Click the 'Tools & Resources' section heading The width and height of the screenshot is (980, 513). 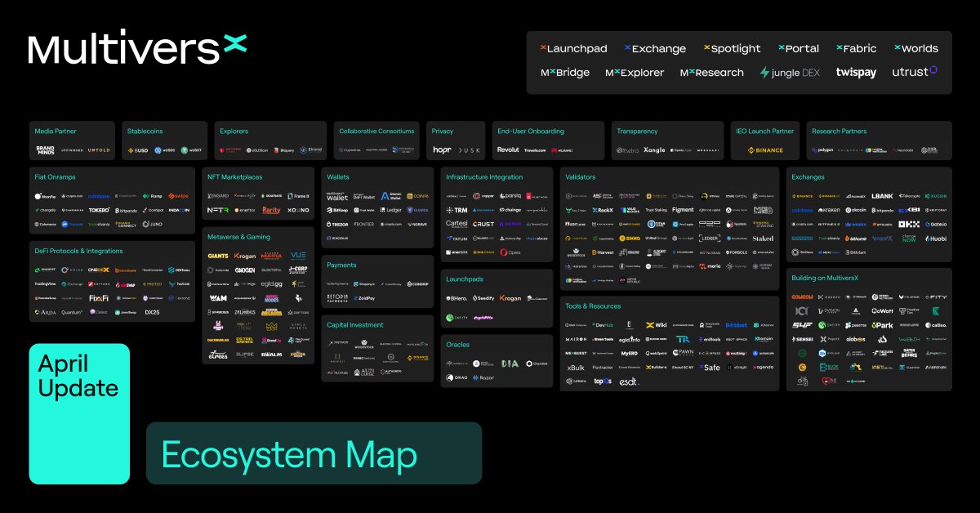(593, 306)
